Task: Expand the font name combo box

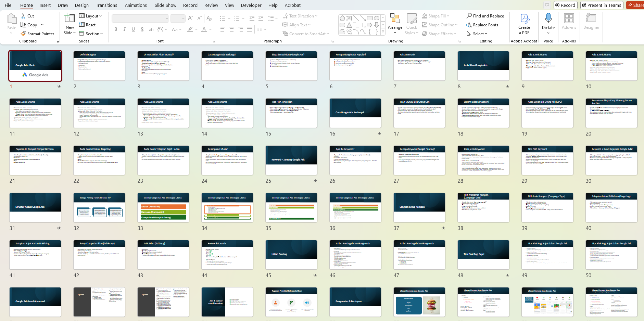Action: (167, 18)
